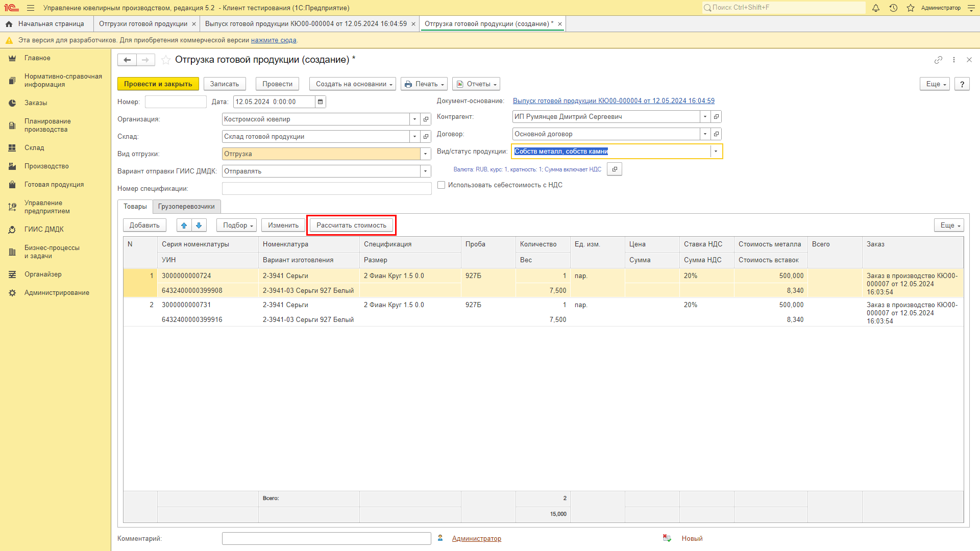Open the history clock icon
The height and width of the screenshot is (551, 980).
pyautogui.click(x=893, y=8)
